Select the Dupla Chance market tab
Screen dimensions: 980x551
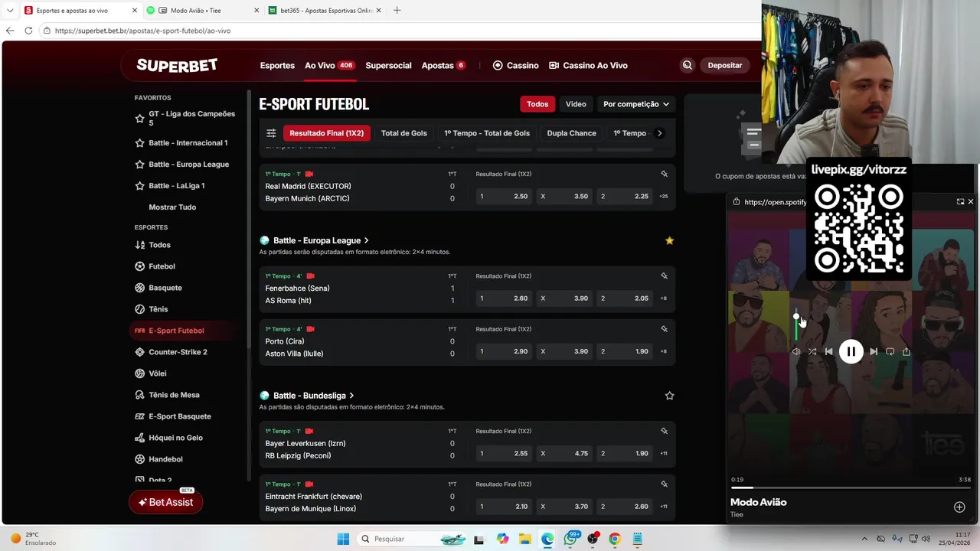[x=571, y=133]
